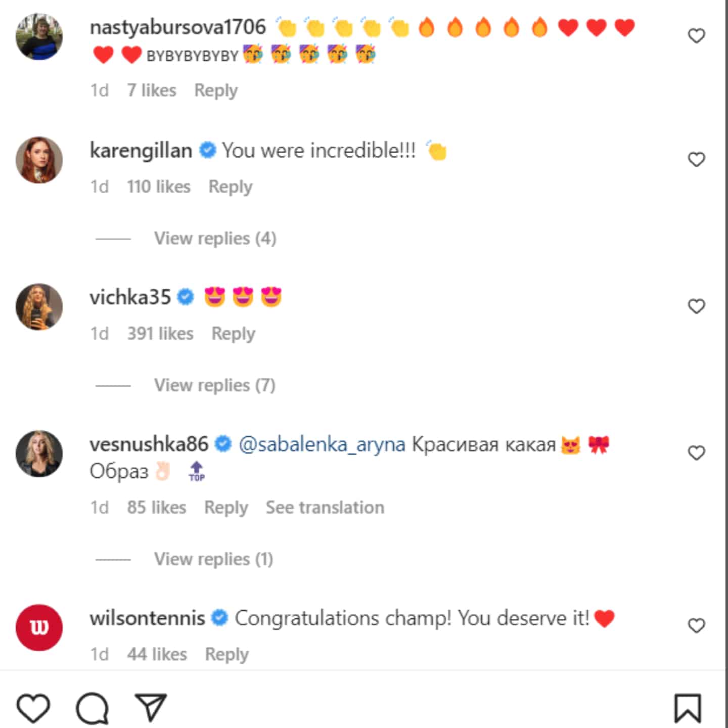Open comment bubble icon below comments
Screen dimensions: 728x728
click(93, 708)
